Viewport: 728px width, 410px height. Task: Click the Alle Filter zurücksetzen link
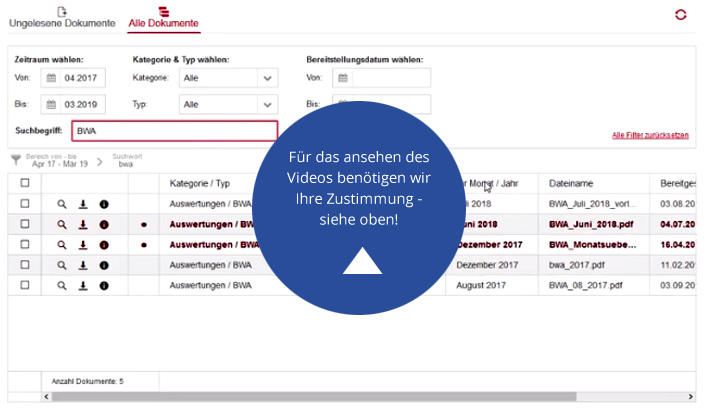[650, 135]
